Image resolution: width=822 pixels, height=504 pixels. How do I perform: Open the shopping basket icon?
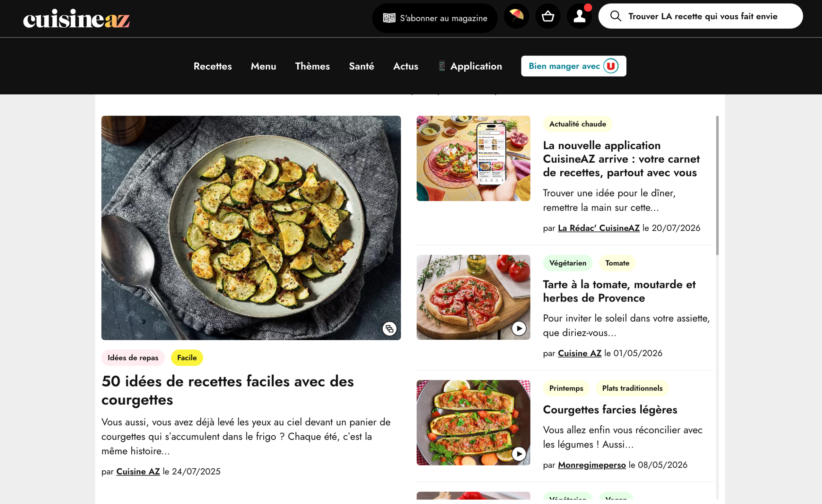tap(548, 16)
